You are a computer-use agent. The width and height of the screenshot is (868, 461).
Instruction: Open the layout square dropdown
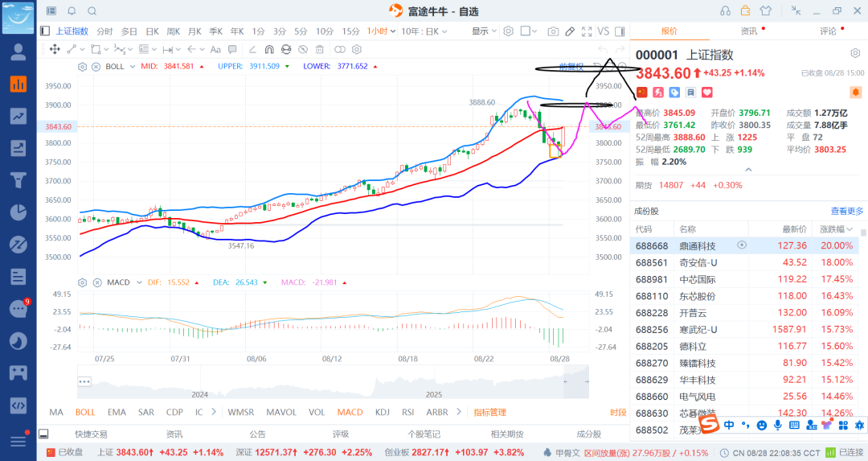point(529,31)
